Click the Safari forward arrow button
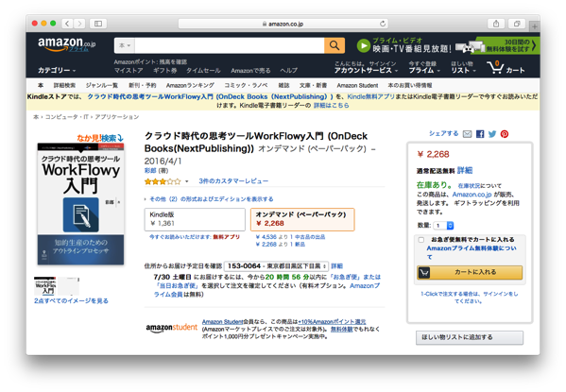 click(x=79, y=24)
